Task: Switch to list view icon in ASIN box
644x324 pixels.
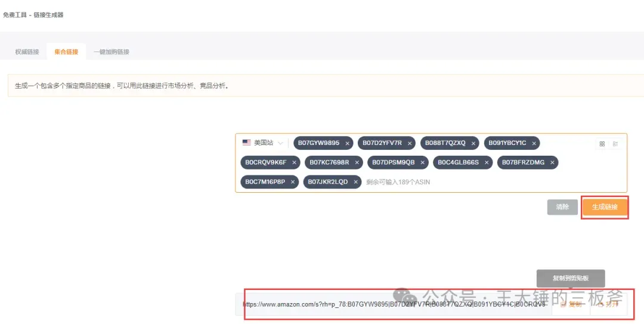Action: coord(615,144)
